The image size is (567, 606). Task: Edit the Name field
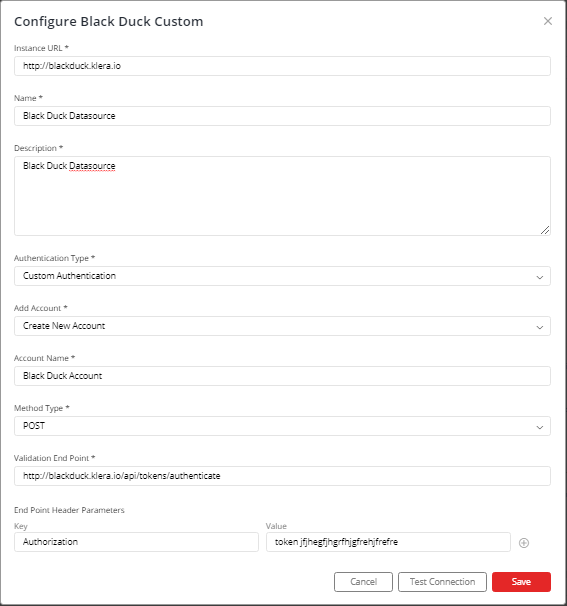(x=282, y=116)
